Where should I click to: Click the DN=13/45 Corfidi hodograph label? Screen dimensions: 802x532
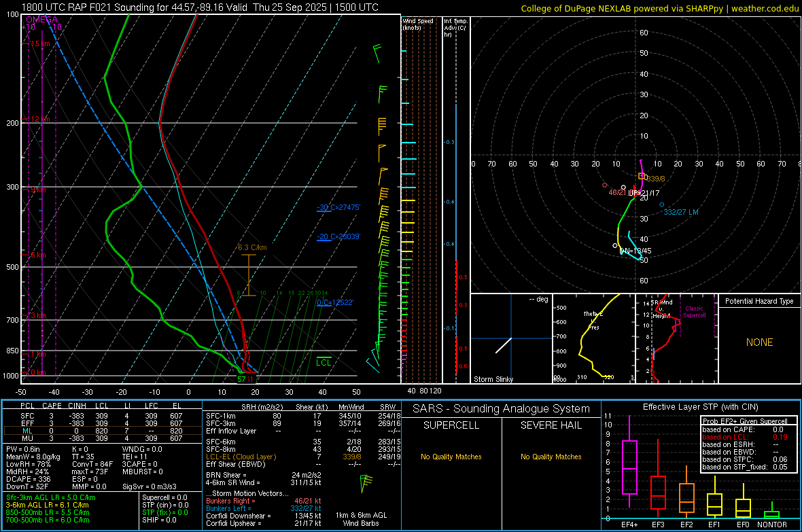click(635, 251)
